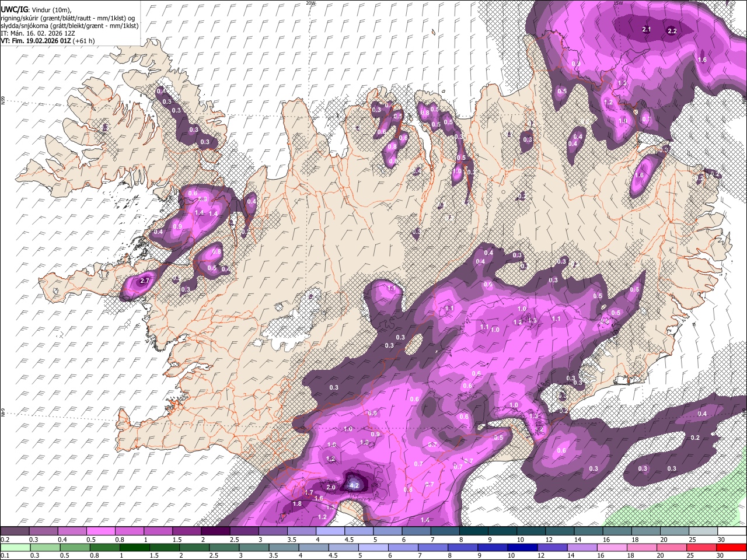
Task: Click the 4.2 precipitation maximum value
Action: [x=354, y=485]
